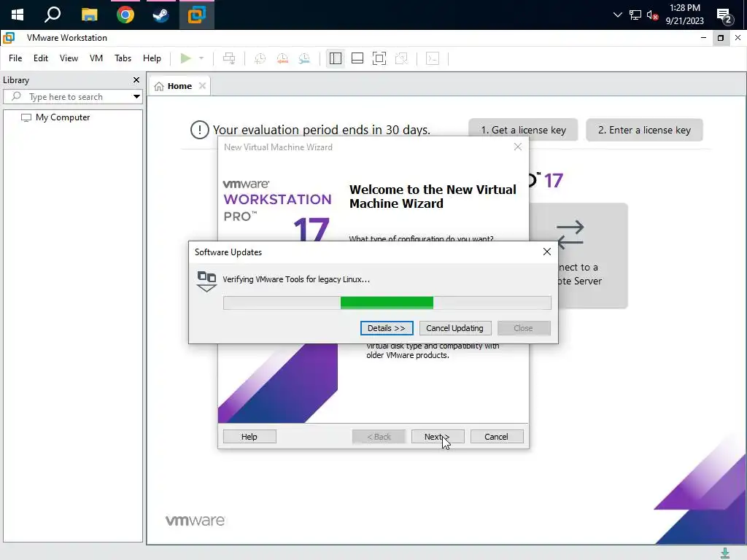747x560 pixels.
Task: Click the Take Snapshot toolbar icon
Action: [260, 58]
